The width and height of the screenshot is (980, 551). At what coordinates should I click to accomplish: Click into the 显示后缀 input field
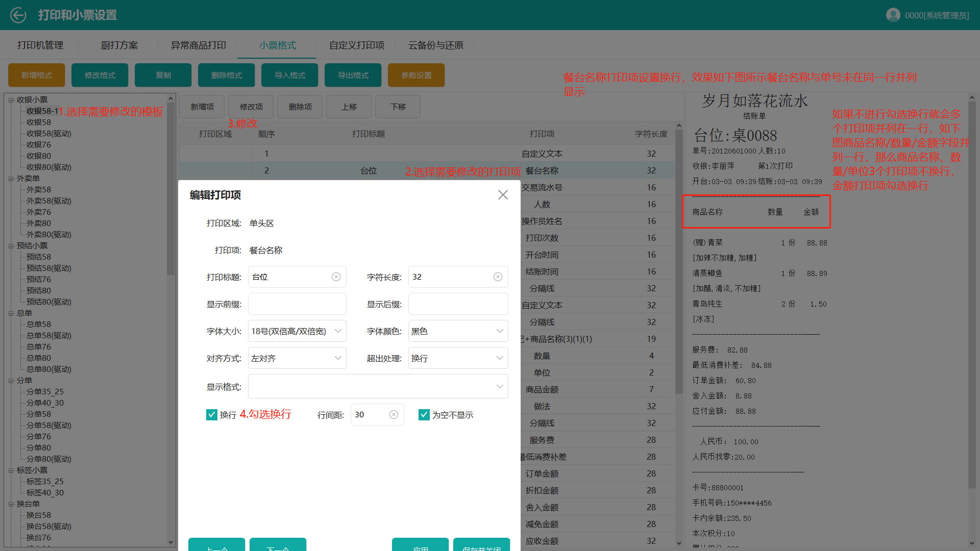coord(458,304)
